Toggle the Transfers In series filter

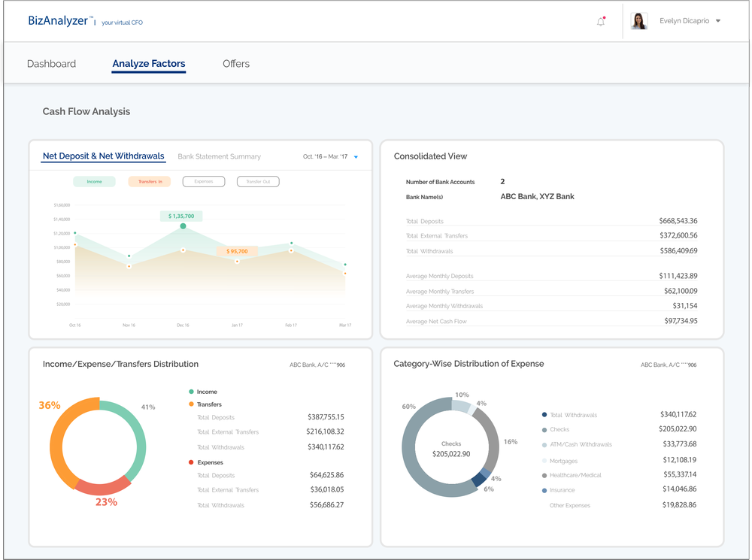tap(150, 181)
